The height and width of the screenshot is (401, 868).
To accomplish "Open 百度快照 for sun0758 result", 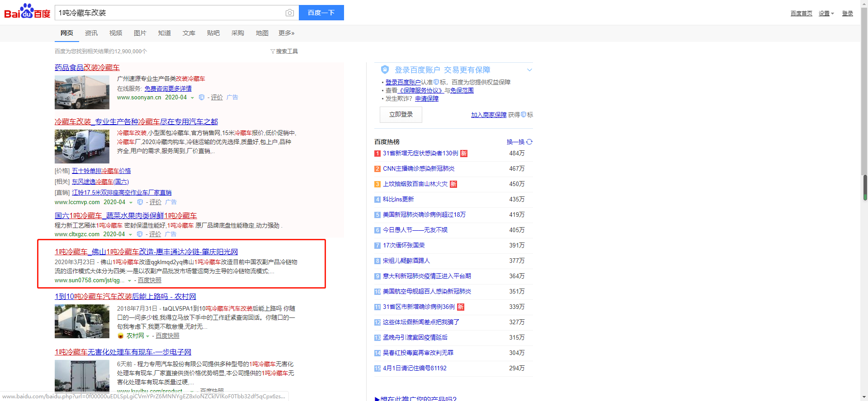I will (149, 280).
